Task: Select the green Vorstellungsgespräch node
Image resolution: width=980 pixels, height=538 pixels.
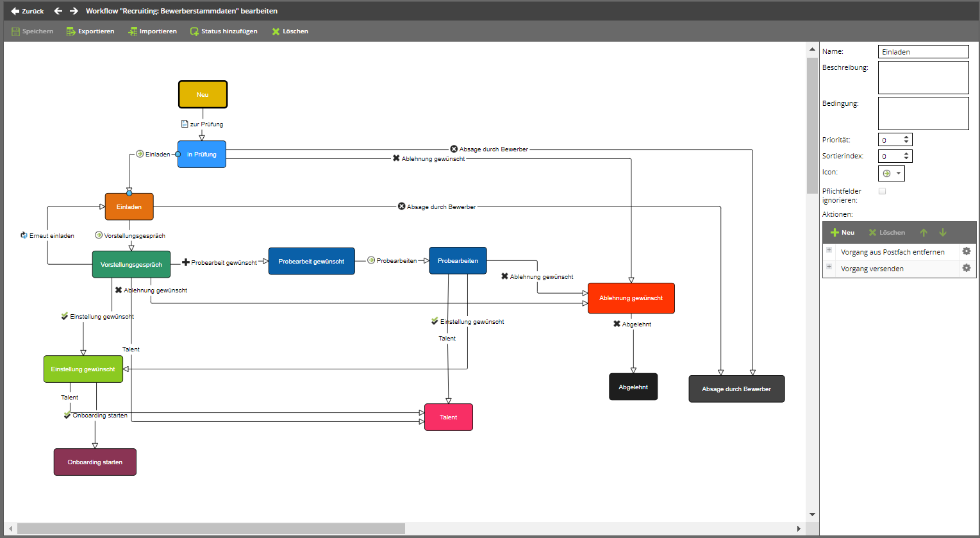Action: click(131, 264)
